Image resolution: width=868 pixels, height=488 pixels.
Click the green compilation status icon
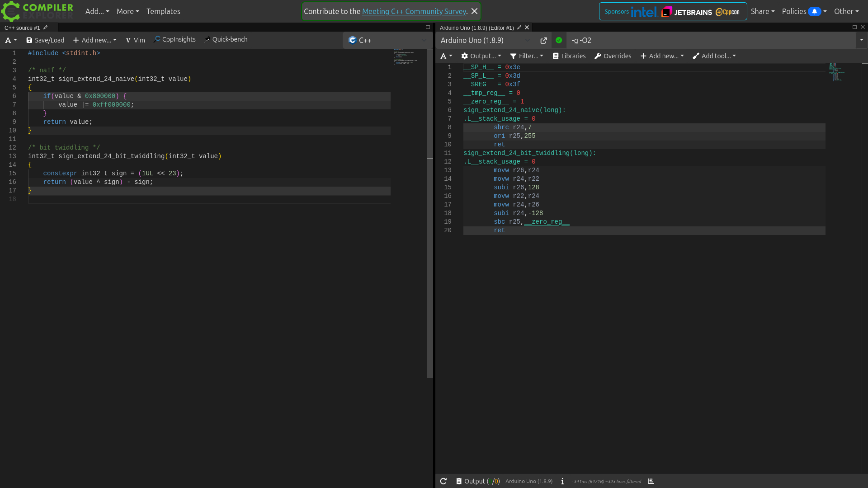(x=559, y=40)
